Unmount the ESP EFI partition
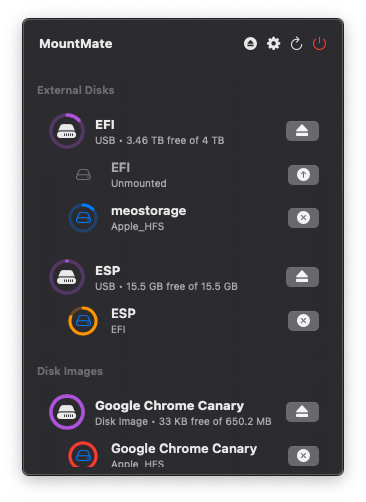 click(303, 321)
